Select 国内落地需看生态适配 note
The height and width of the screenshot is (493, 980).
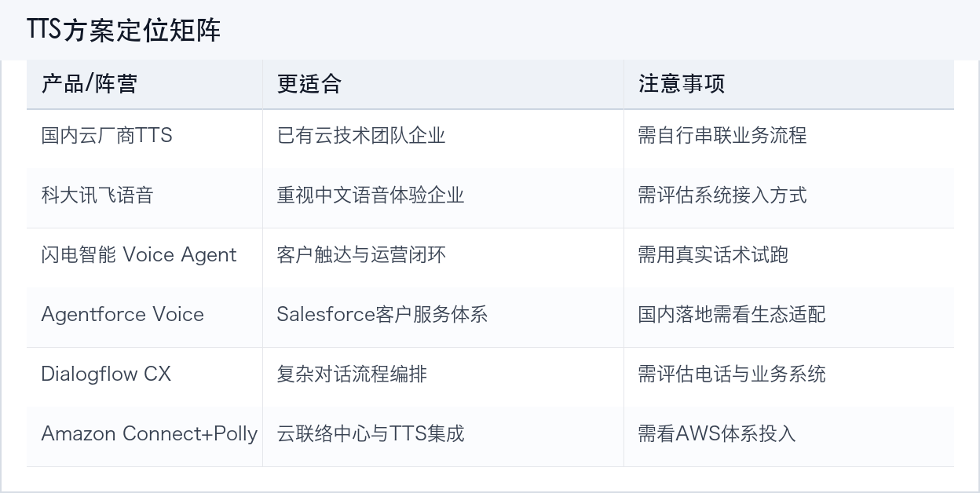pos(731,315)
